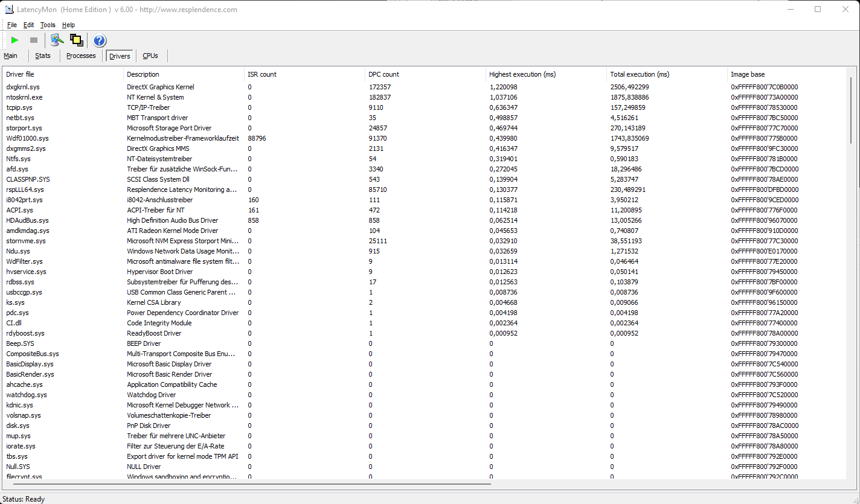860x504 pixels.
Task: Open help with the blue question mark
Action: point(100,40)
